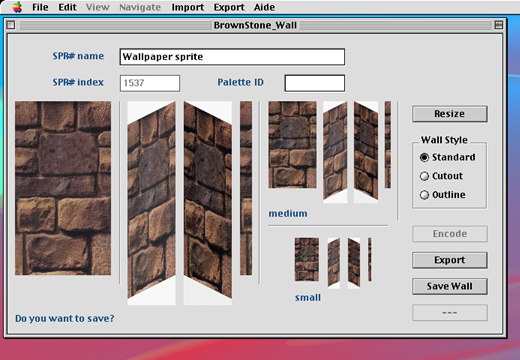Open the Aide menu

(x=264, y=7)
